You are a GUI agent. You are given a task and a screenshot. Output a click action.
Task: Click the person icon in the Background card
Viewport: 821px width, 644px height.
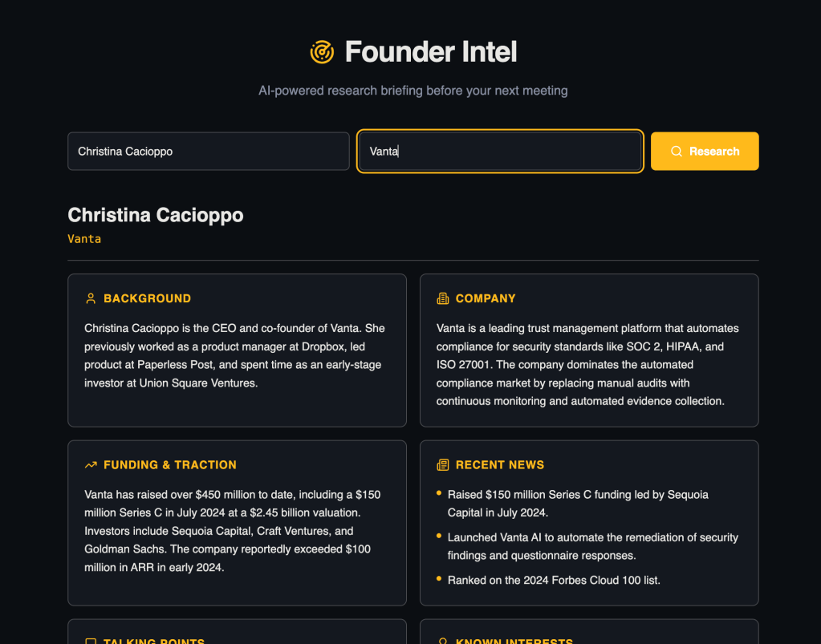coord(91,298)
